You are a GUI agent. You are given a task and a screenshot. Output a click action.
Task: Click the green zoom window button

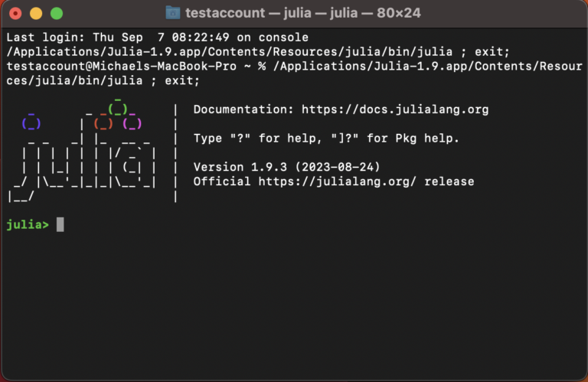click(x=57, y=14)
